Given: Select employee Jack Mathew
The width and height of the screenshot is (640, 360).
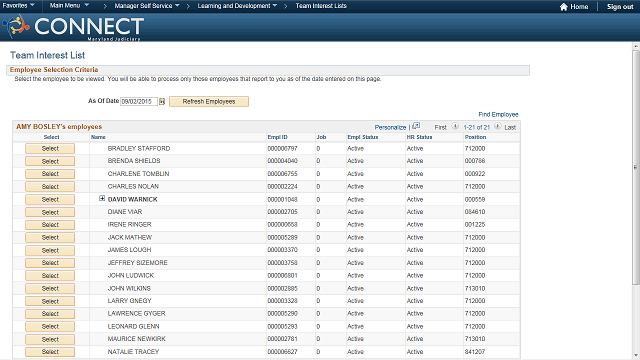Looking at the screenshot, I should tap(50, 238).
